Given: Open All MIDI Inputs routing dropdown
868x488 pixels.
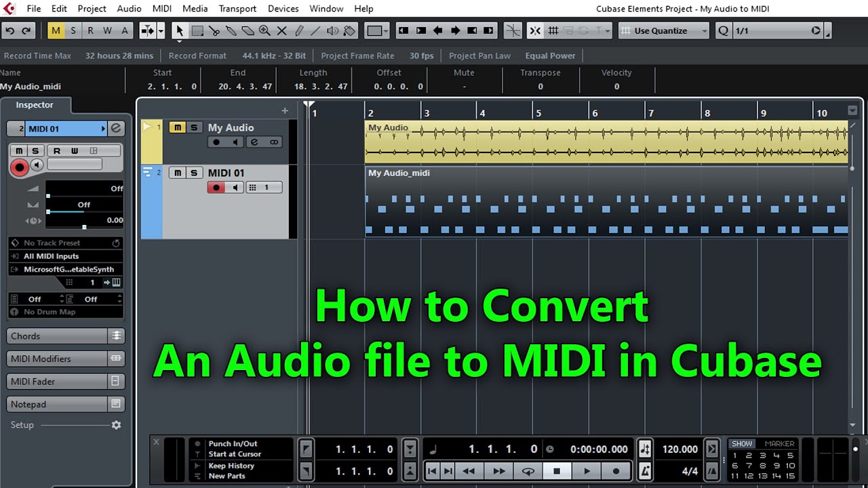Looking at the screenshot, I should coord(66,256).
